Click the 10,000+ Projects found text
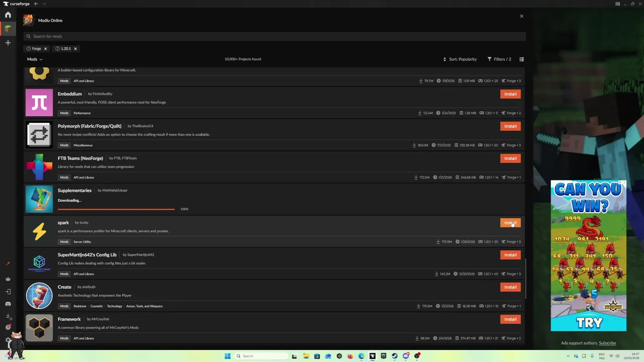644x362 pixels. (243, 59)
